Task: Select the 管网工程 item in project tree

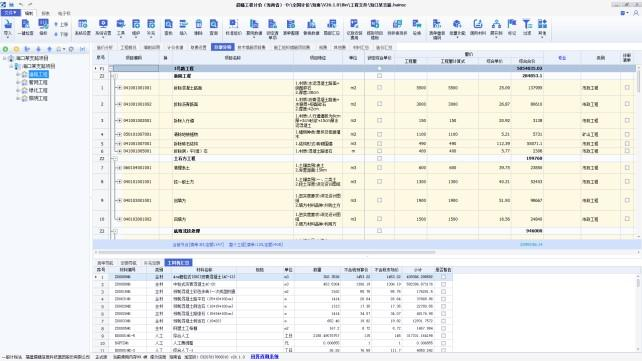Action: pos(38,82)
